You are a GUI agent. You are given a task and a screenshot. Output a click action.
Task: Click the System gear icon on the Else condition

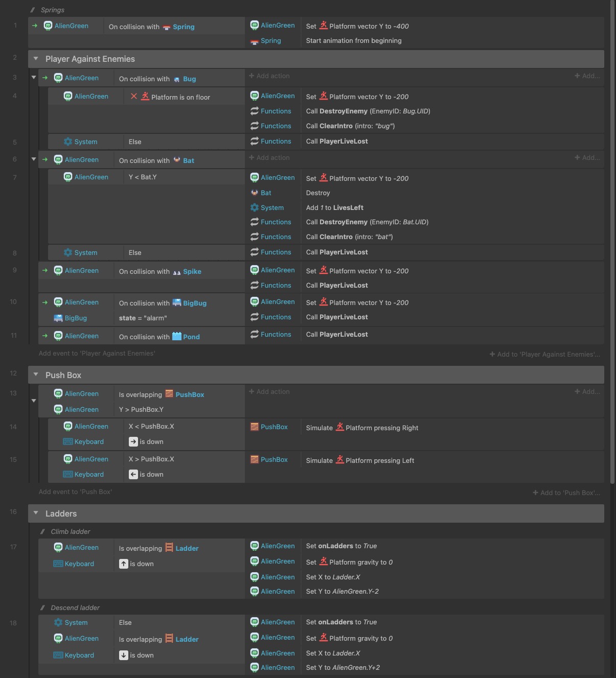[x=68, y=142]
